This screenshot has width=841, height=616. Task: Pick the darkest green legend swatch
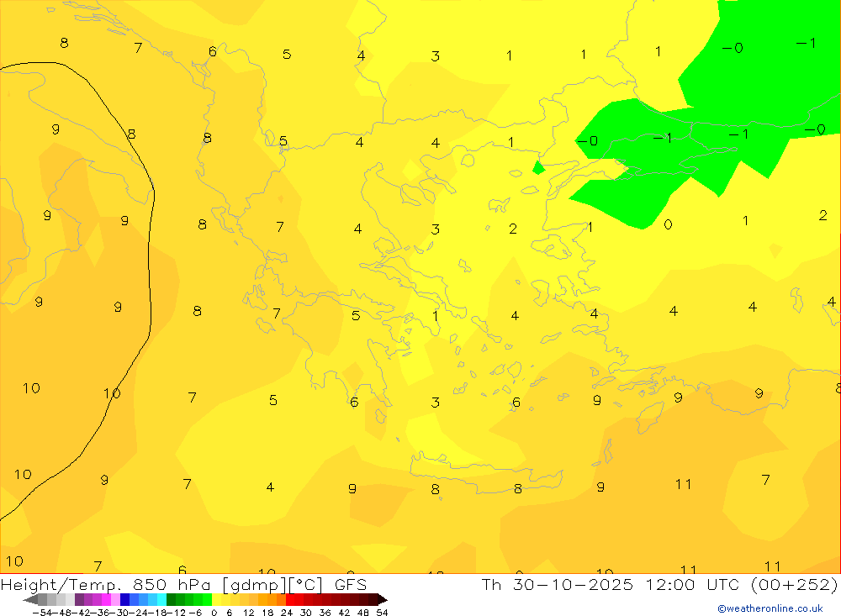171,599
